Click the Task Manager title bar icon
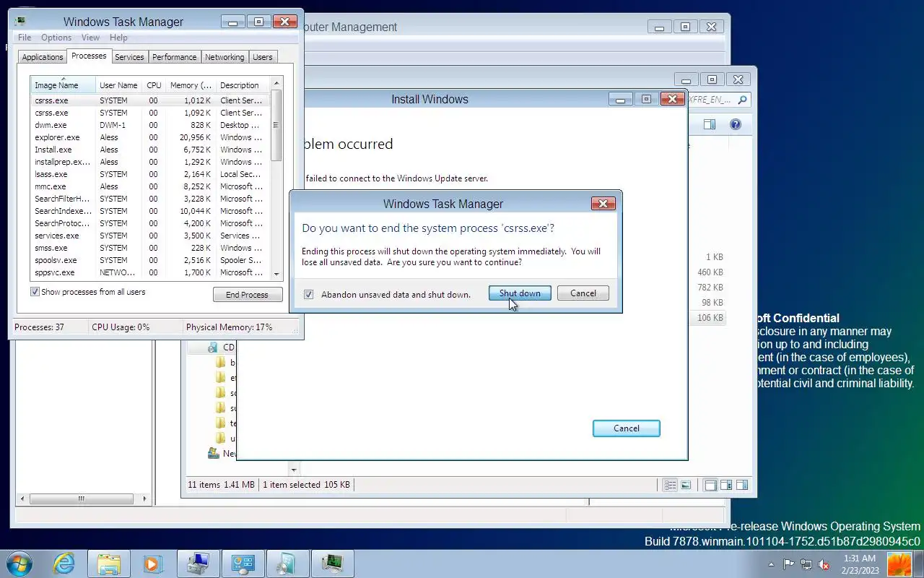This screenshot has height=578, width=924. coord(20,22)
